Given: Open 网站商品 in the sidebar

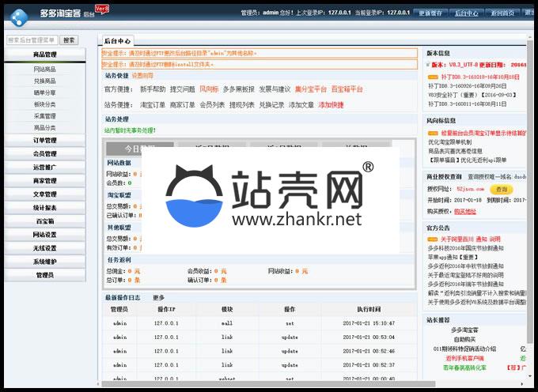Looking at the screenshot, I should point(44,70).
